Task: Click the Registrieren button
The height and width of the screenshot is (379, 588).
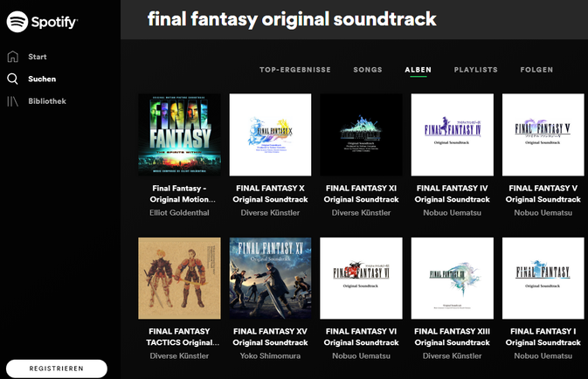Action: [x=57, y=369]
